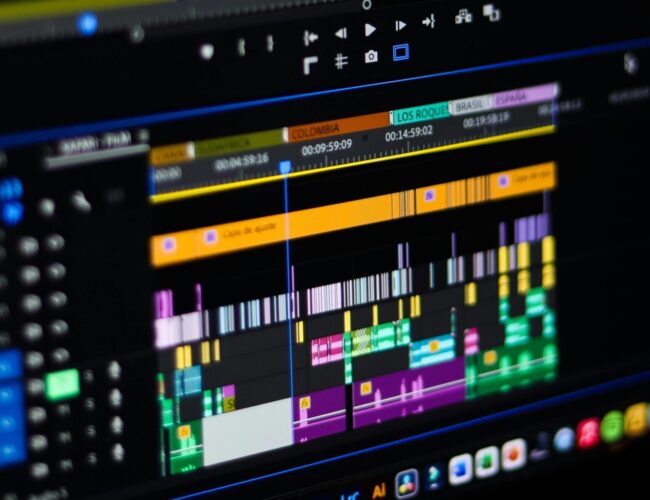The height and width of the screenshot is (500, 650).
Task: Click the grid icon left of the camera
Action: (x=341, y=61)
